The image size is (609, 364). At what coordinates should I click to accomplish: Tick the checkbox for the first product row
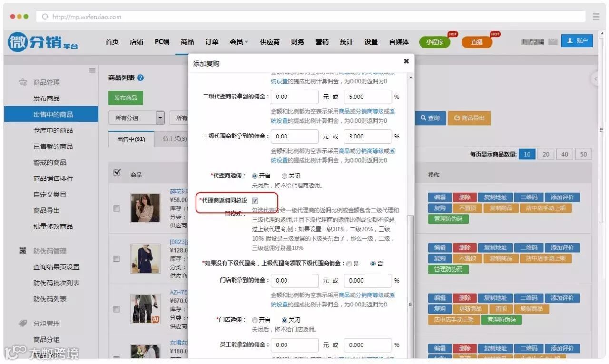117,208
